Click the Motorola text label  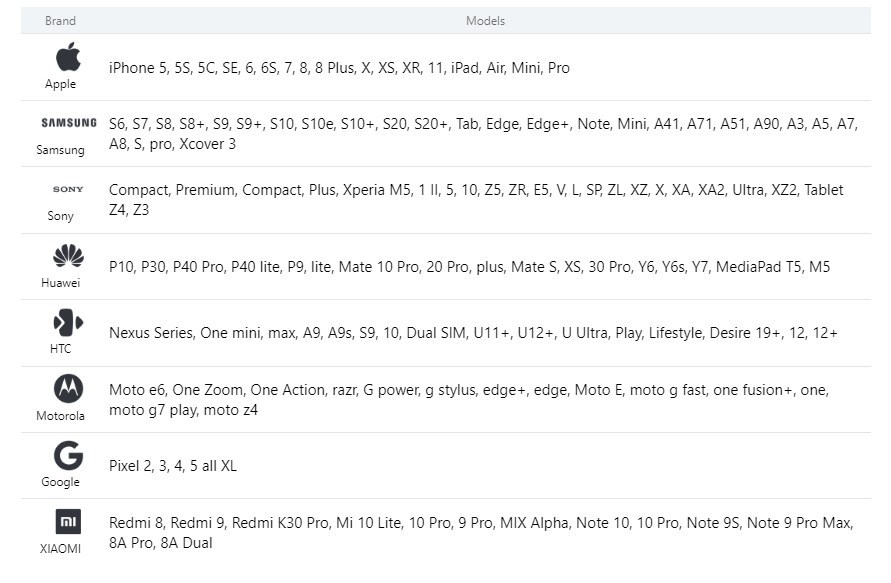click(60, 416)
